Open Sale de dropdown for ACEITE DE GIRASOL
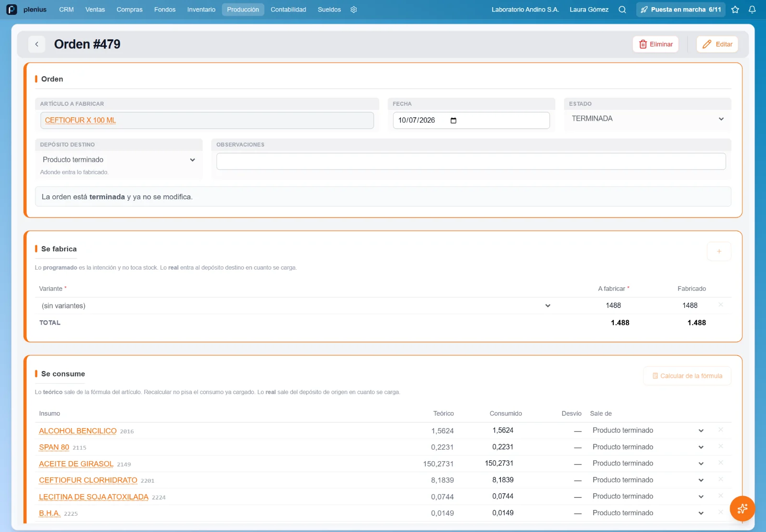The image size is (766, 532). (648, 464)
